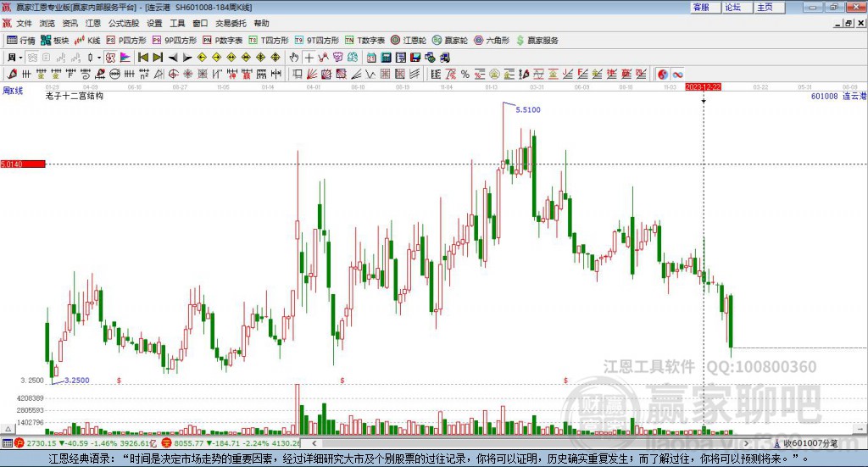Click the volume panel up-triangle expander

(x=8, y=429)
